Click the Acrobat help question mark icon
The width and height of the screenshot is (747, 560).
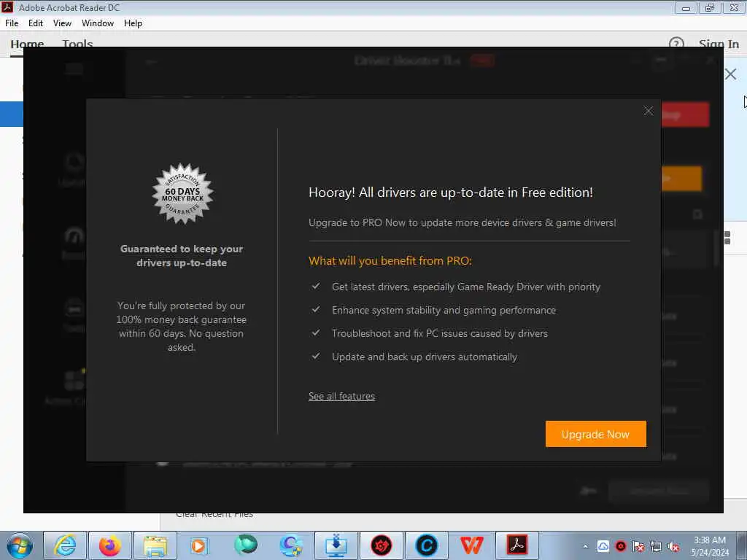(676, 43)
